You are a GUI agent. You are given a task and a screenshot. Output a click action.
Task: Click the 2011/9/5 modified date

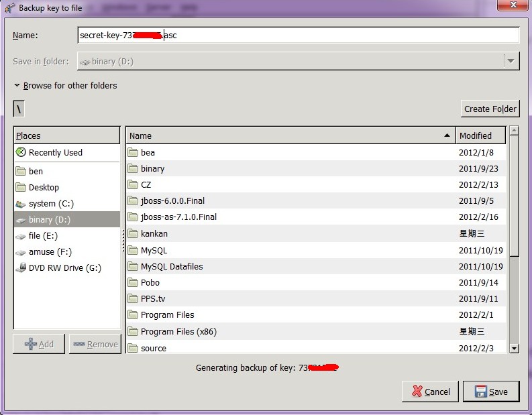point(476,200)
